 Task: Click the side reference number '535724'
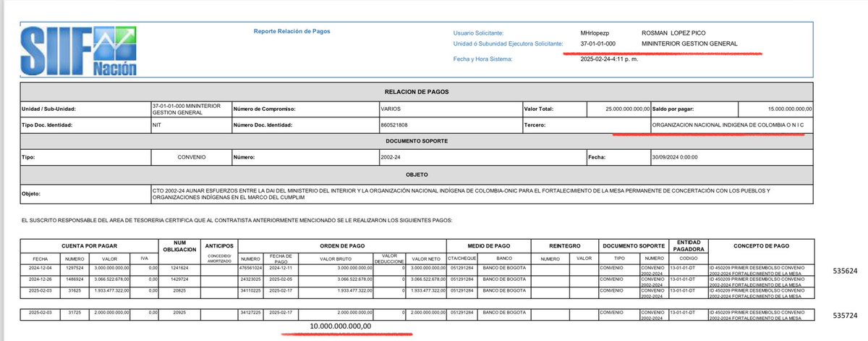845,316
